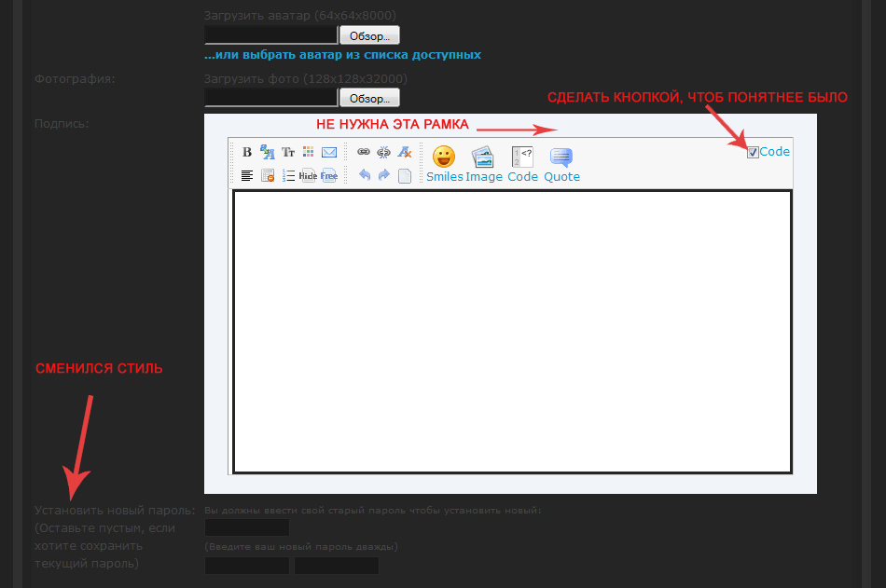Insert a list using the list icon
The width and height of the screenshot is (886, 588).
click(288, 175)
